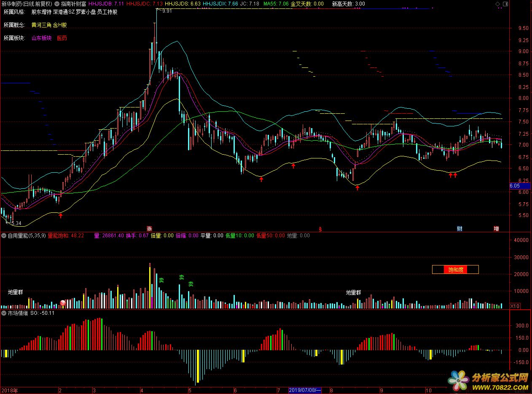
Task: Click the 饱和度 button in volume panel
Action: coord(455,269)
